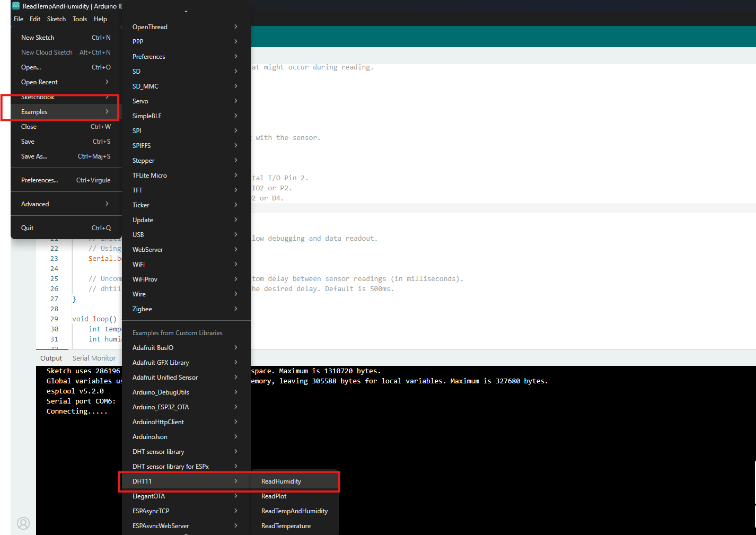Open the SPI examples submenu

186,131
